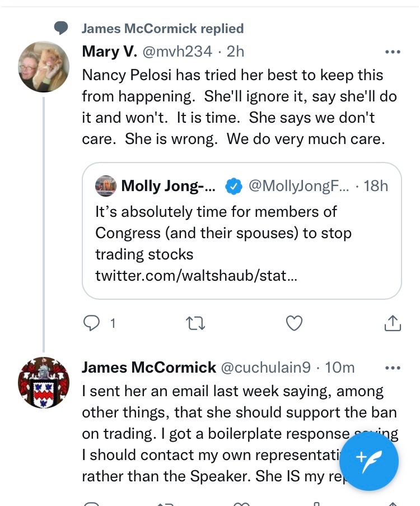Tap the compose new tweet button

[x=368, y=461]
